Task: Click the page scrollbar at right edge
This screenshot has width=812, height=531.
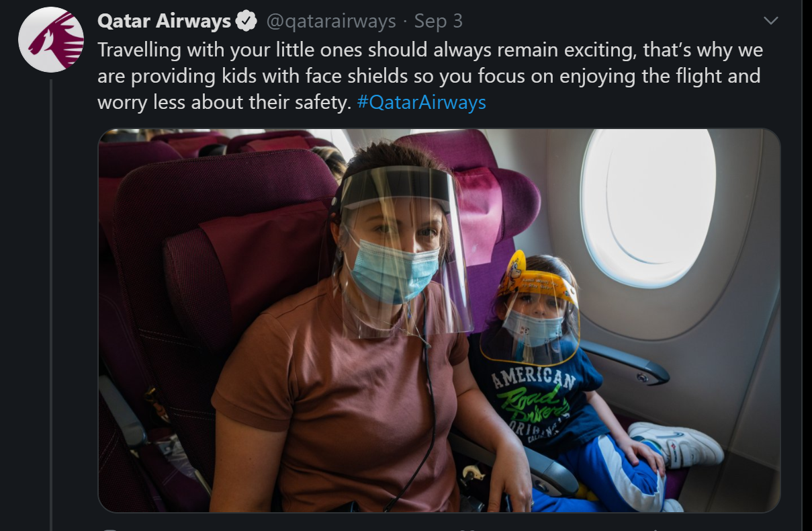Action: coord(807,265)
